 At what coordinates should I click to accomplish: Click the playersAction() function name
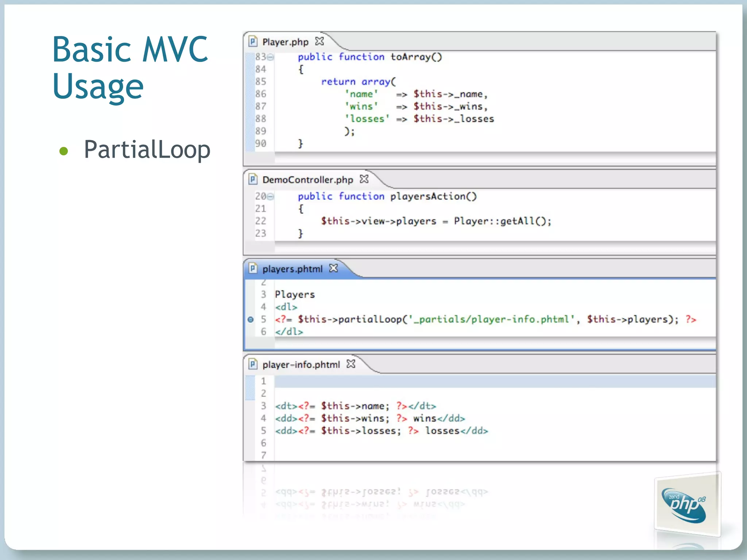click(x=434, y=197)
